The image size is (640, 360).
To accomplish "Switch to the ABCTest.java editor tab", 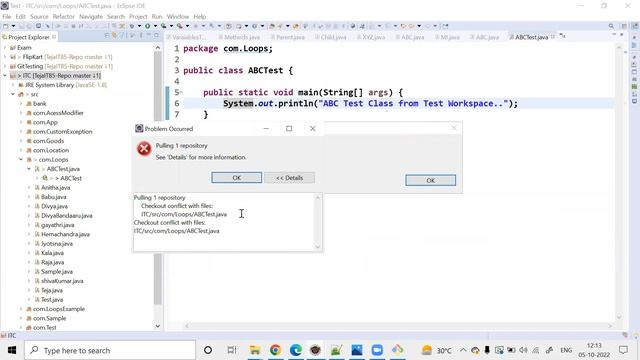I will click(x=531, y=37).
